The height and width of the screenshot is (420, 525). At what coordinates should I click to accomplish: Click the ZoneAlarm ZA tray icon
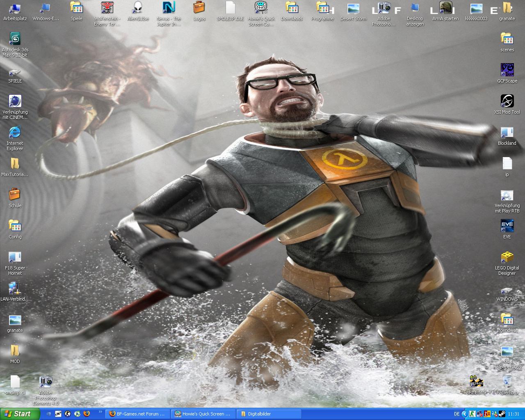coord(487,414)
